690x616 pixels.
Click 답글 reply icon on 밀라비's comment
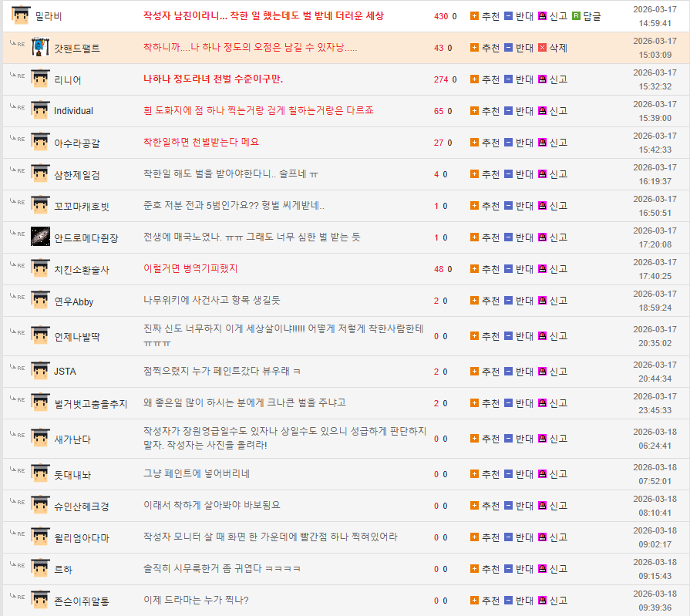tap(576, 16)
